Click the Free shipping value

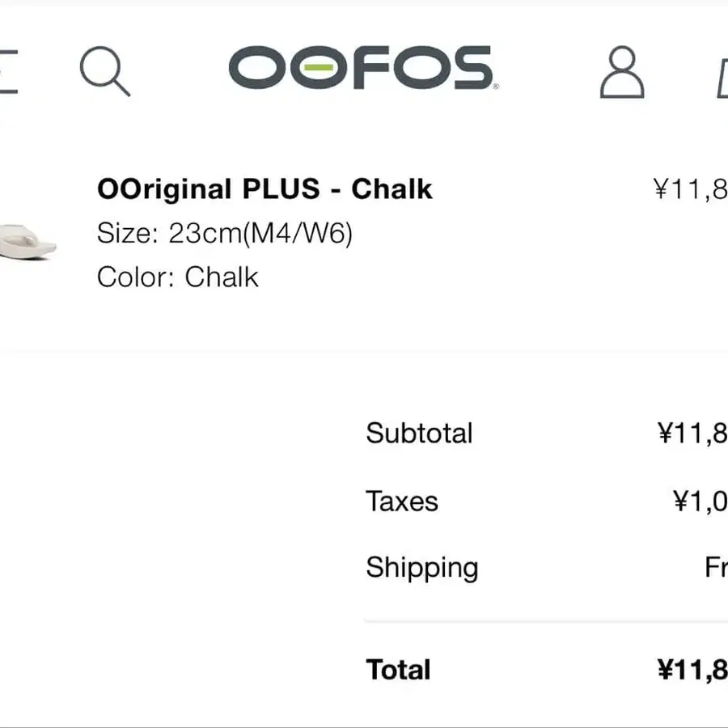click(x=716, y=567)
